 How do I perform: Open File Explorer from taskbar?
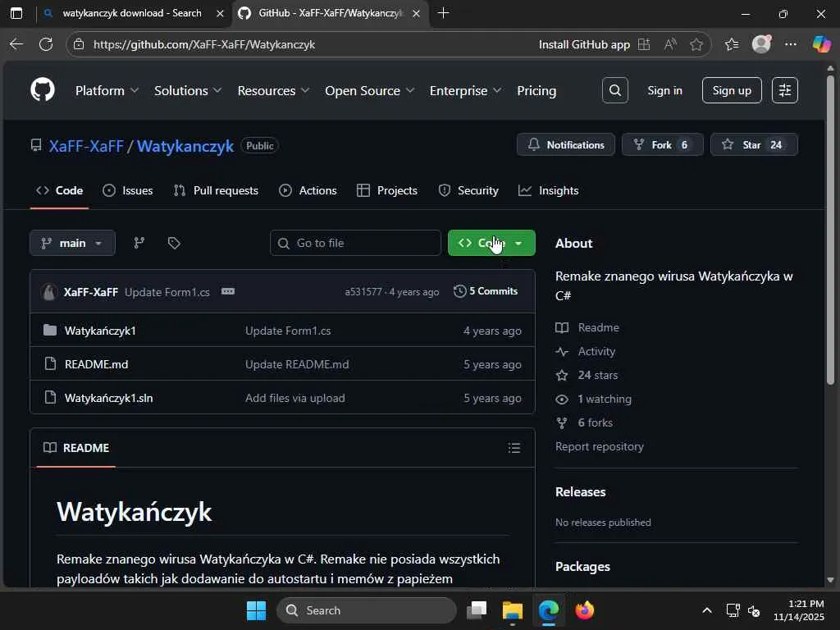(x=513, y=610)
